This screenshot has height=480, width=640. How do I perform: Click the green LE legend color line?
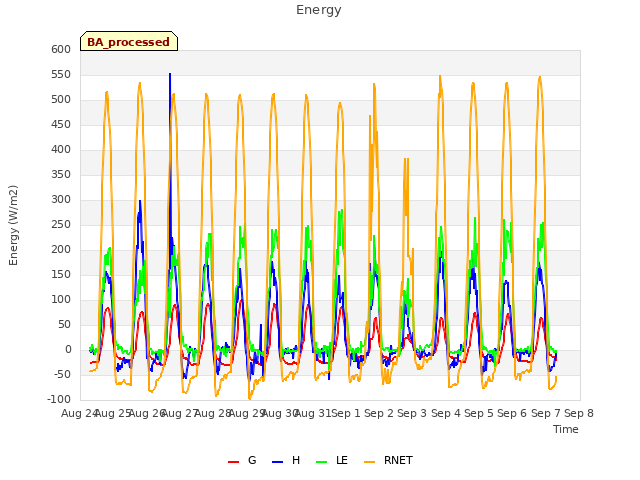(322, 462)
